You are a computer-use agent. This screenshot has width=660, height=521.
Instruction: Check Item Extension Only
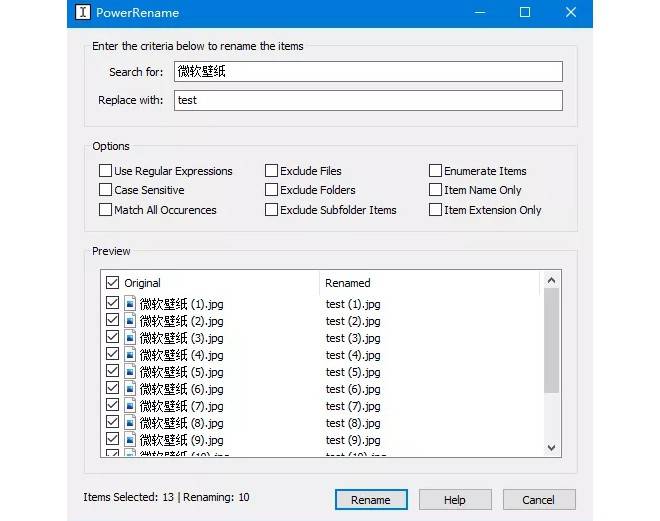(435, 210)
